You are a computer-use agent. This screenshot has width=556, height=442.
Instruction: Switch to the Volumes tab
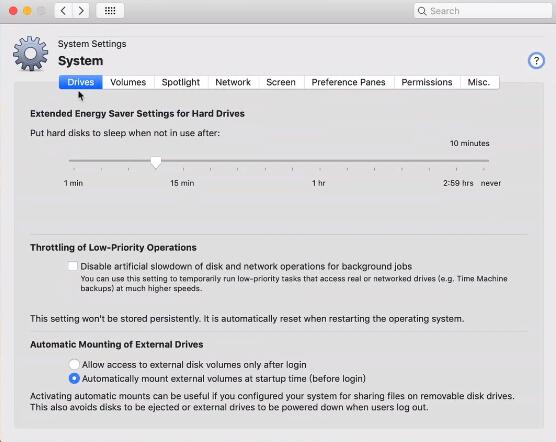pos(128,82)
